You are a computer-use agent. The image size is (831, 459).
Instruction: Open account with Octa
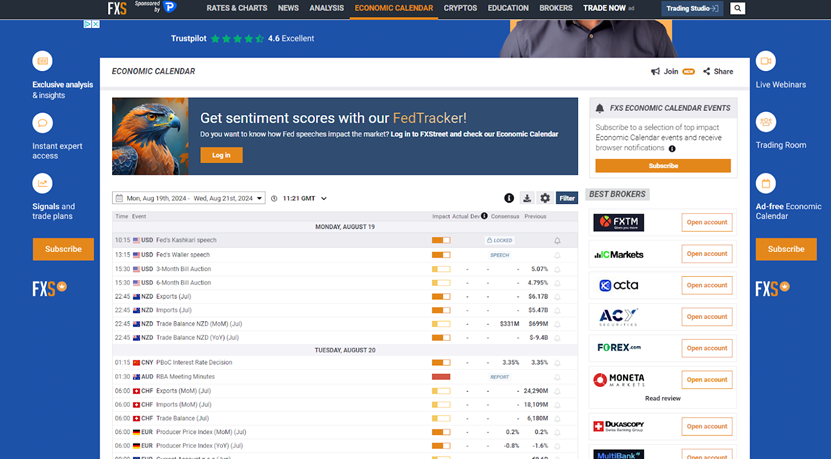click(707, 285)
